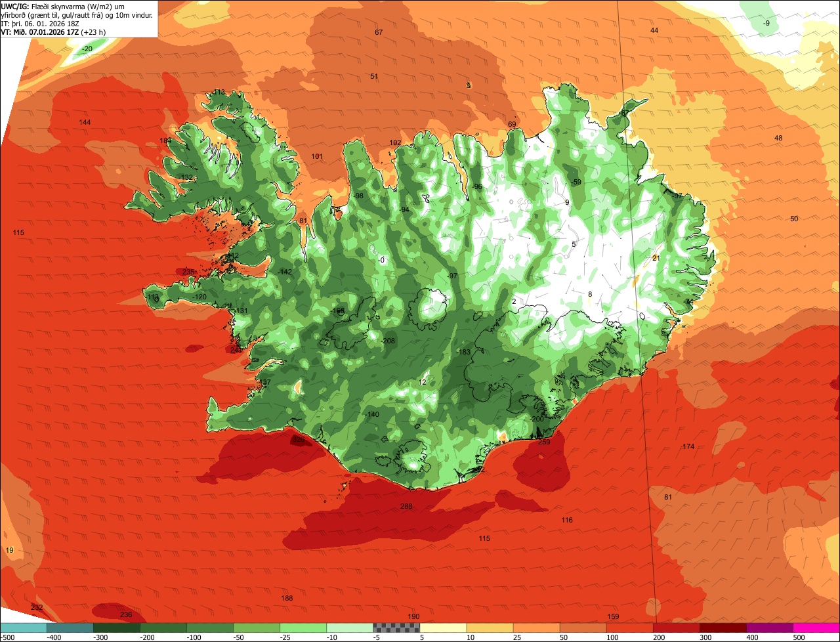
Task: Click the light green -25 to -10 legend swatch
Action: tap(303, 628)
